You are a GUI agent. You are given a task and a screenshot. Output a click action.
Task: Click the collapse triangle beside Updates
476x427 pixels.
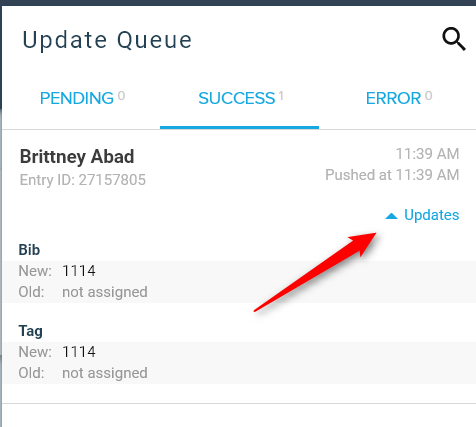click(391, 216)
